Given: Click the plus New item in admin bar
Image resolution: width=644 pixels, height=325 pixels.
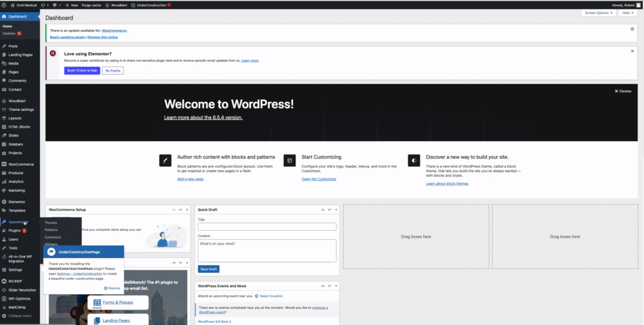Looking at the screenshot, I should [71, 5].
